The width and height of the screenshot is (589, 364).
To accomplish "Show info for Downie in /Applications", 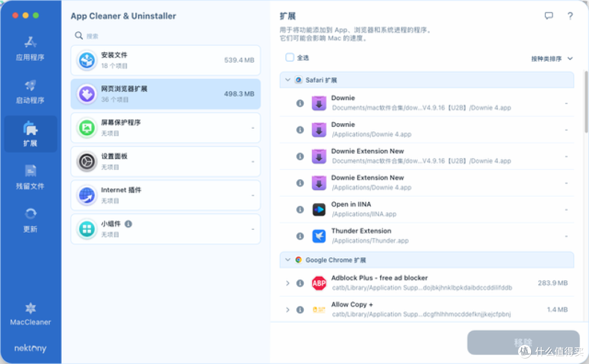I will tap(300, 130).
